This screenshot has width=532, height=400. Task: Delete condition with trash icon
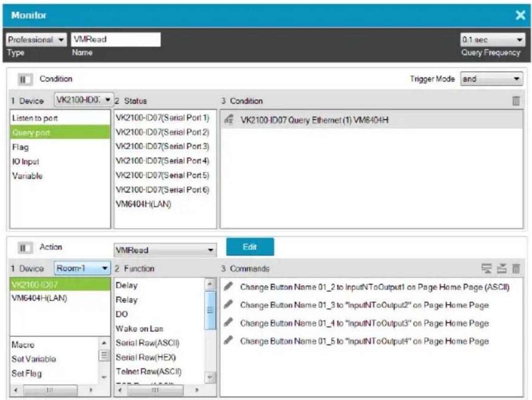tap(516, 101)
